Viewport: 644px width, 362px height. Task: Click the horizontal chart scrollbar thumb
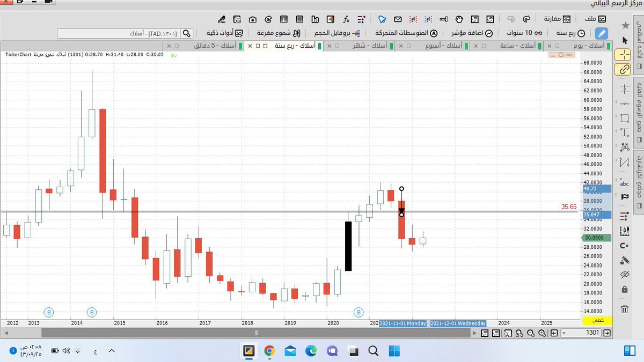point(255,333)
